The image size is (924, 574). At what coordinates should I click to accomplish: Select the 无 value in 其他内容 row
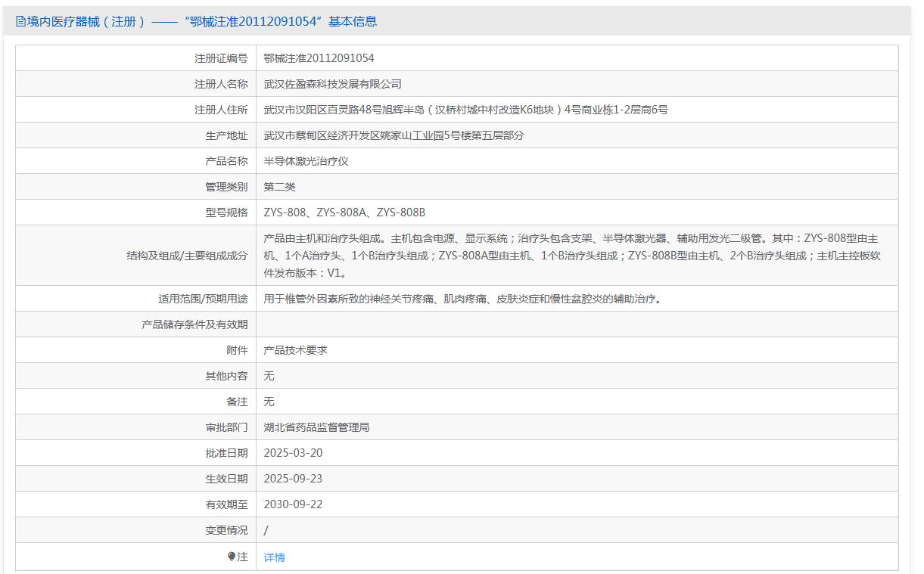[269, 376]
